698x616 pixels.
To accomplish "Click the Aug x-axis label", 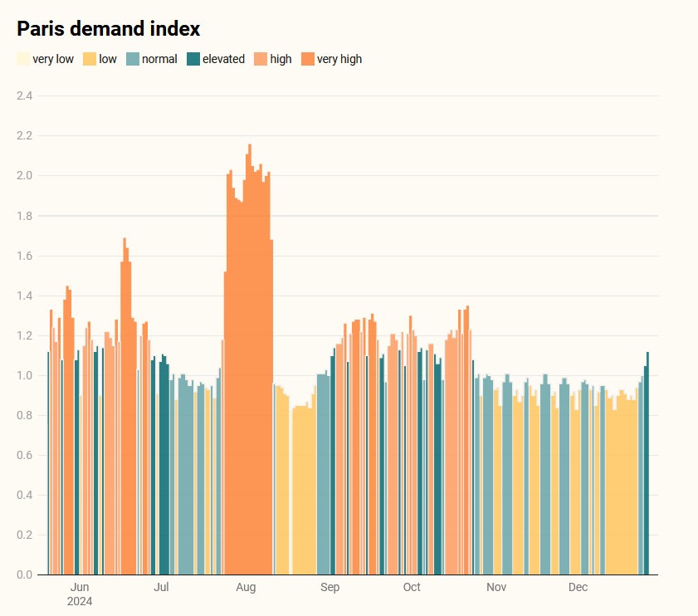I will (x=246, y=588).
